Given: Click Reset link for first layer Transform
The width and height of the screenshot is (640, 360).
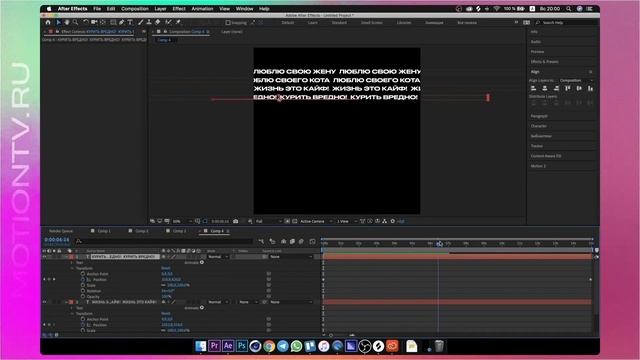Looking at the screenshot, I should point(165,268).
